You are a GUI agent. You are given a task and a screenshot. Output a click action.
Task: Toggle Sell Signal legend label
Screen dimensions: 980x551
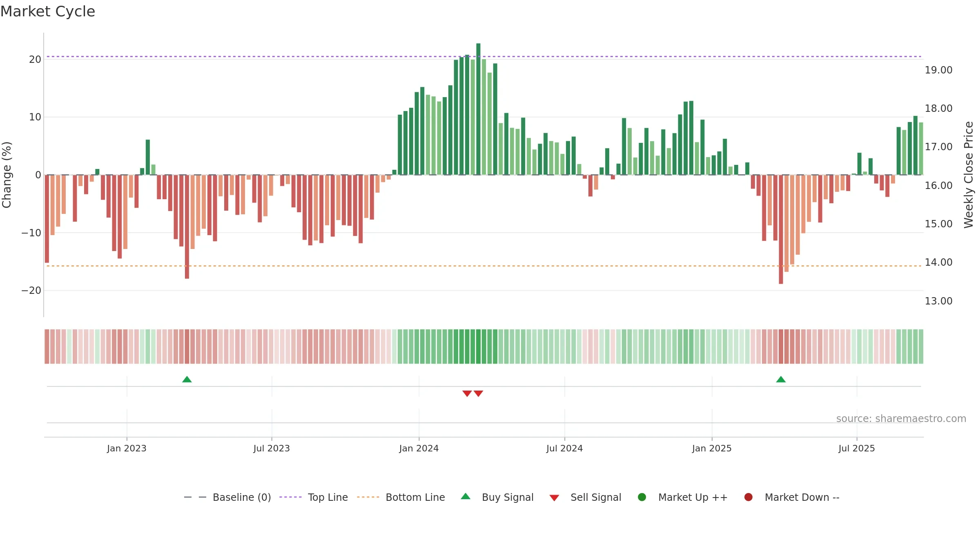point(596,497)
